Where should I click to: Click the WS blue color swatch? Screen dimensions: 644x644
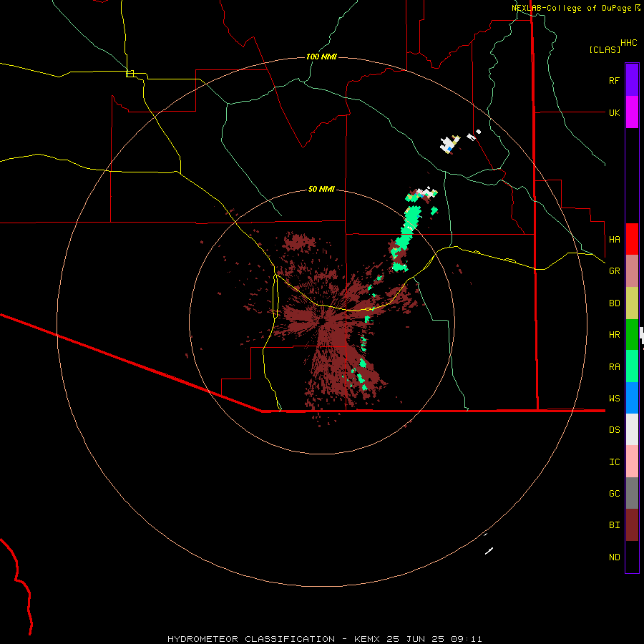click(632, 398)
